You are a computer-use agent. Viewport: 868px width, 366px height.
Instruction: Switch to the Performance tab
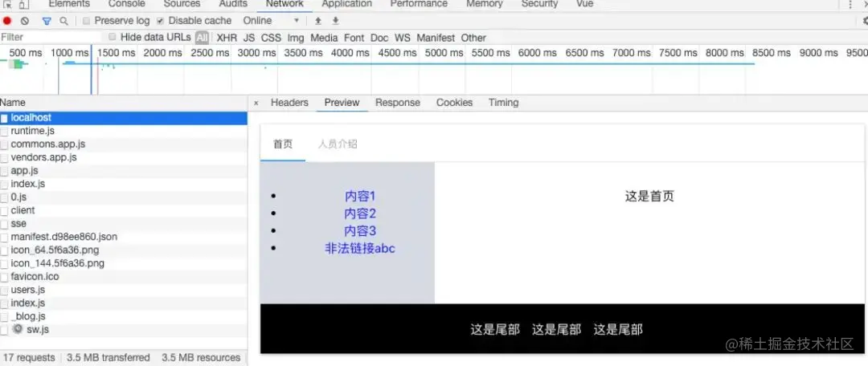419,4
